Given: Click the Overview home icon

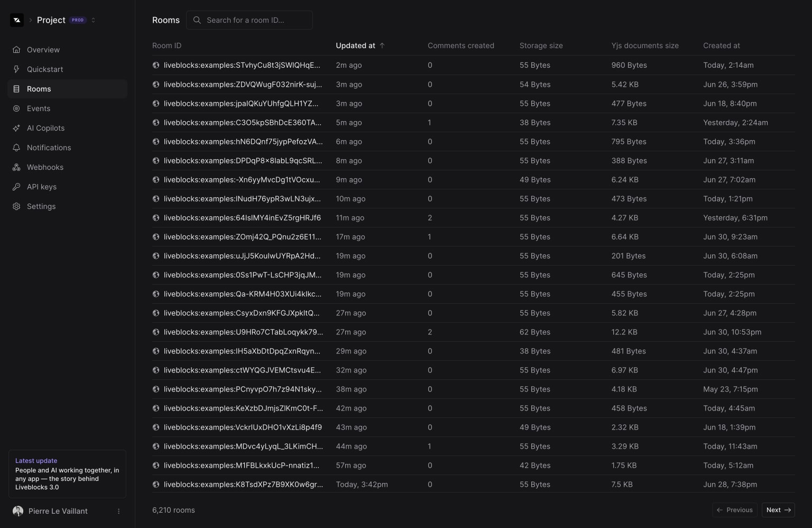Looking at the screenshot, I should click(16, 50).
